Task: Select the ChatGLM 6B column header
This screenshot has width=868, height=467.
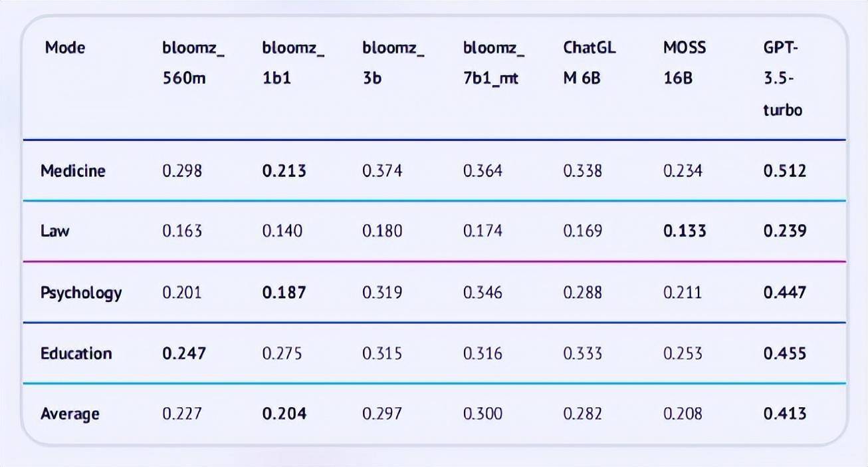Action: point(590,63)
